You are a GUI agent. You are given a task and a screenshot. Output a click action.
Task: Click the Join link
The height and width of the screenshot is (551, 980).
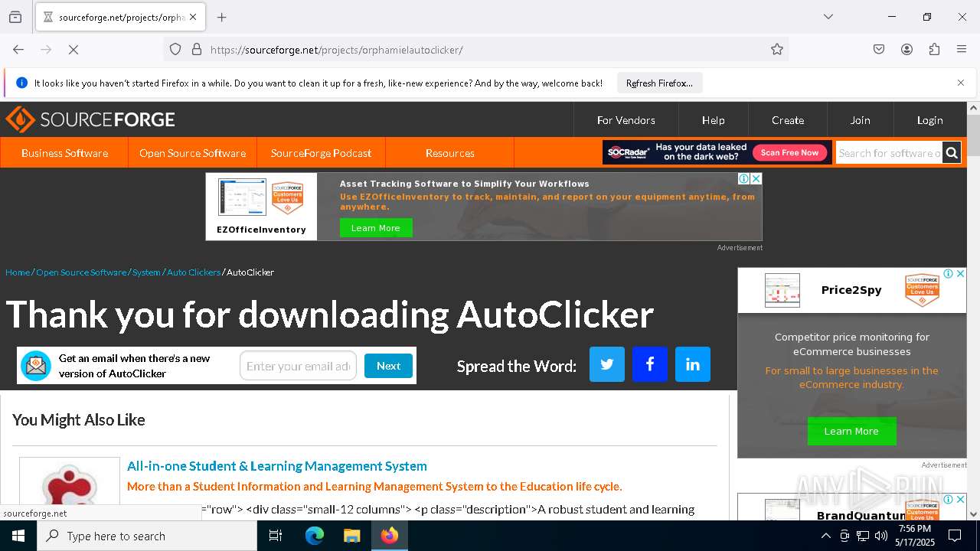point(860,120)
